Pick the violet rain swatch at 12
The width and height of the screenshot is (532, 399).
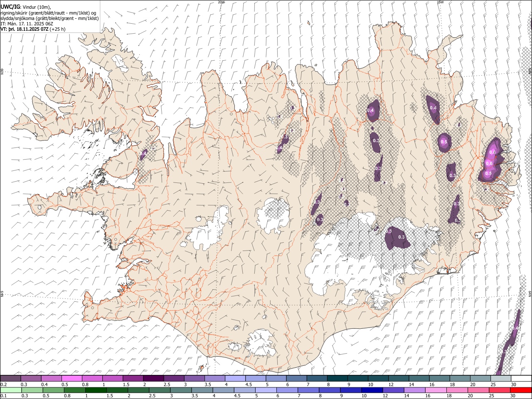point(393,390)
